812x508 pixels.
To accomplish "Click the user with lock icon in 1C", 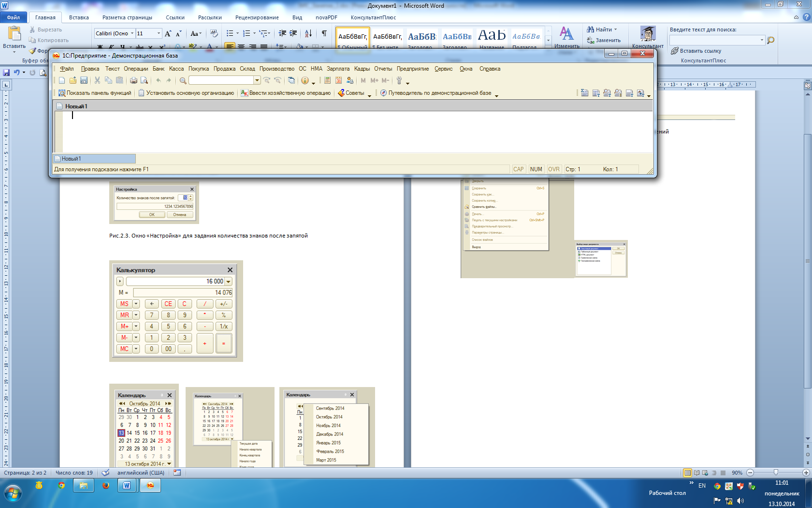I will (x=350, y=80).
